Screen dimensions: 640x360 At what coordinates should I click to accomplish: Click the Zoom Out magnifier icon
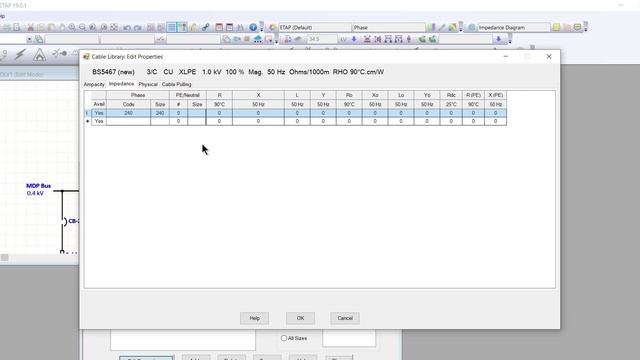tap(82, 27)
